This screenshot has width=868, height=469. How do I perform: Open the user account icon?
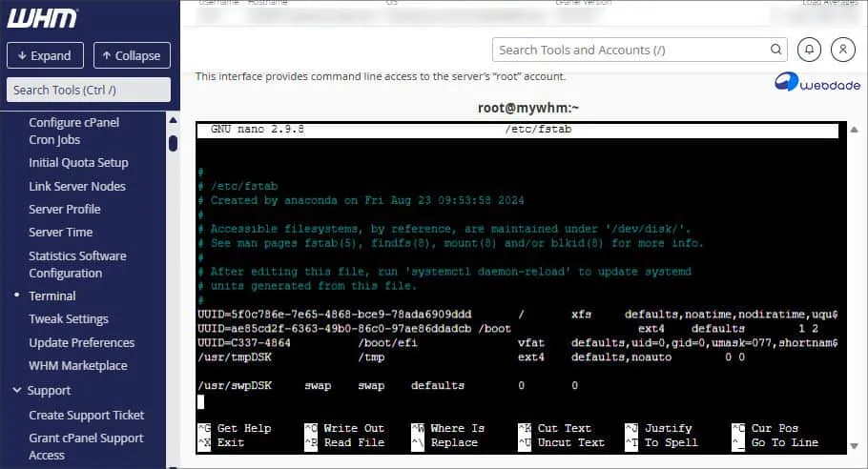pyautogui.click(x=843, y=50)
